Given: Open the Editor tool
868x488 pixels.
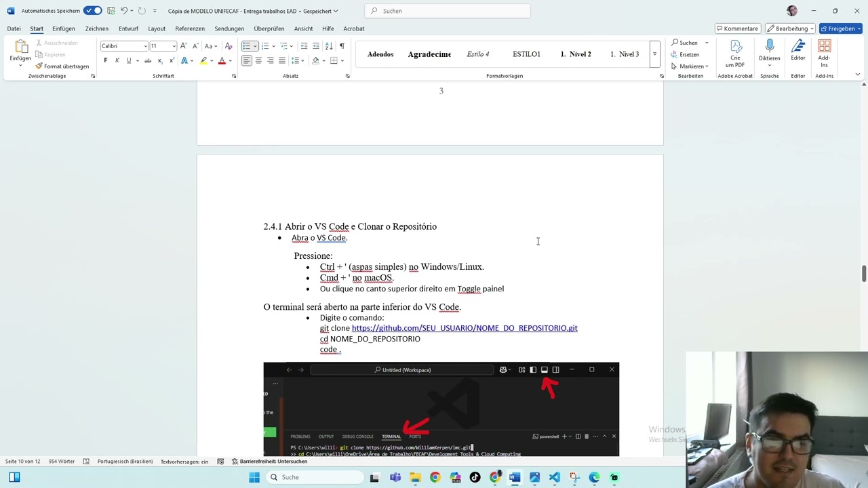Looking at the screenshot, I should (798, 51).
